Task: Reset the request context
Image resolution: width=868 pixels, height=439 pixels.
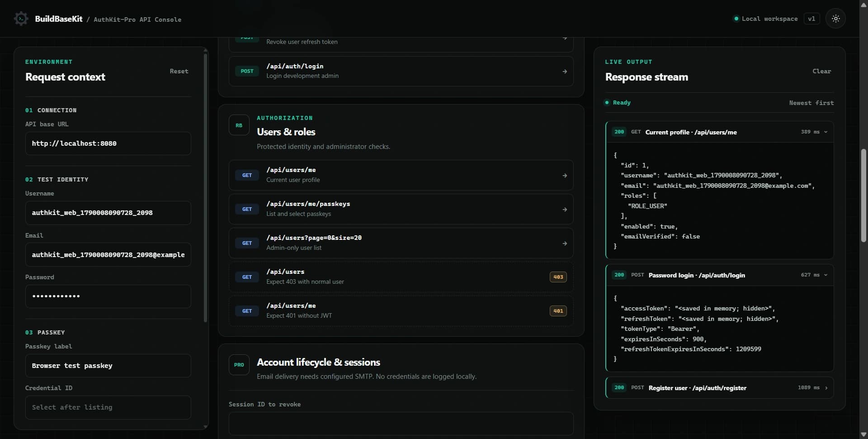Action: pyautogui.click(x=179, y=71)
